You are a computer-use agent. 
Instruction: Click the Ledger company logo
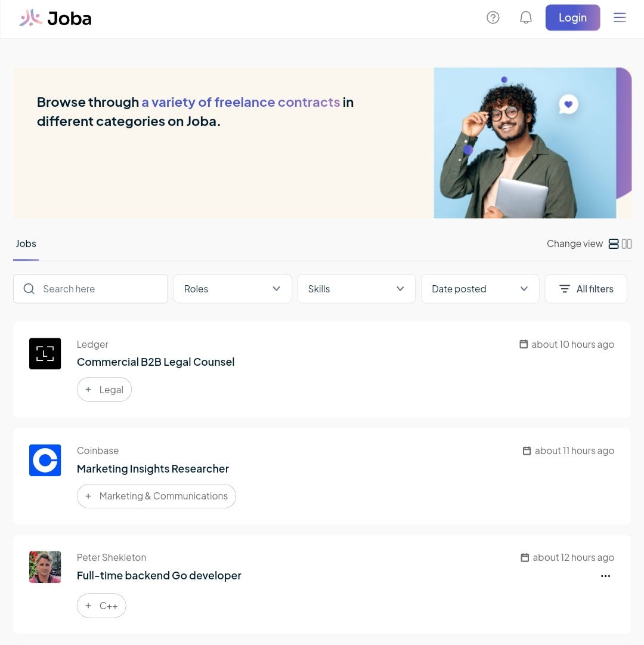tap(45, 353)
